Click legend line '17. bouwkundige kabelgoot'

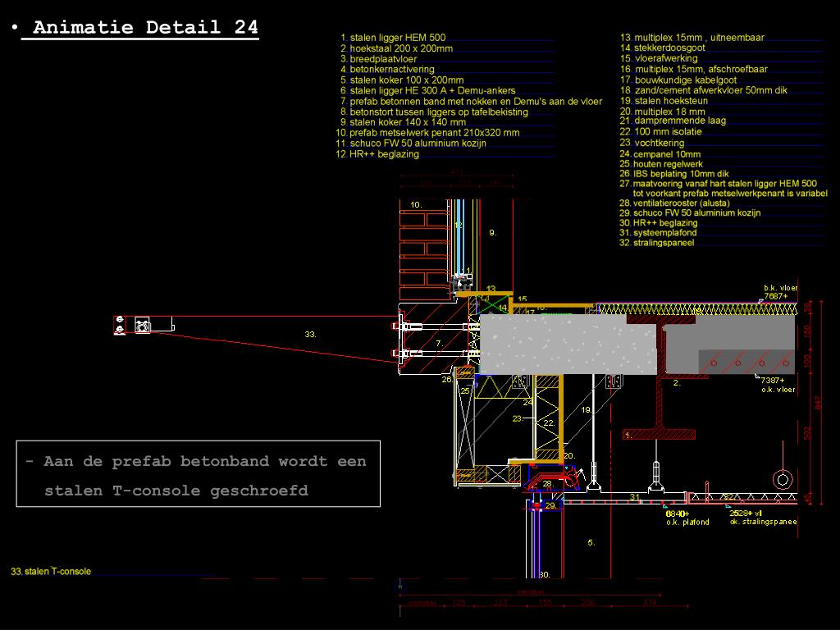678,80
